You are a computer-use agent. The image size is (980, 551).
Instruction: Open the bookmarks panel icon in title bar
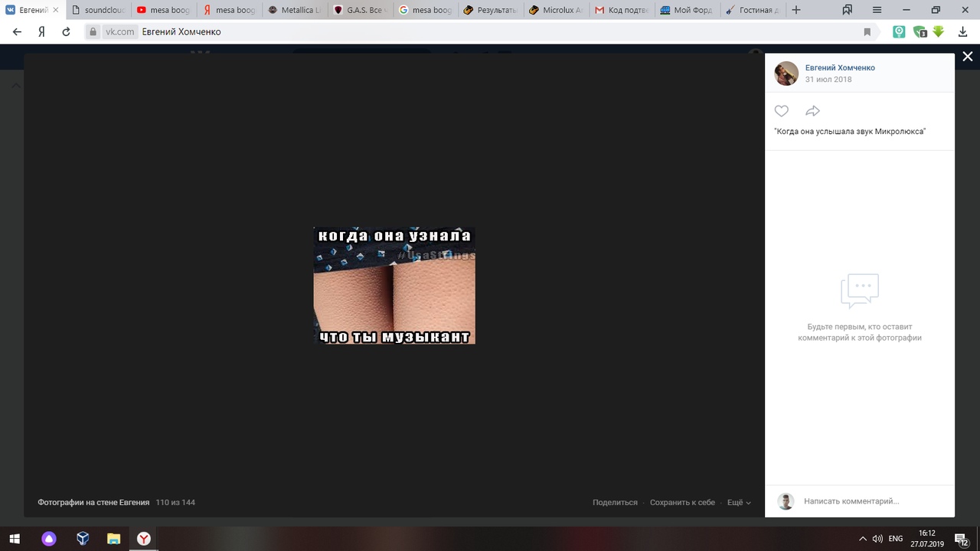click(x=848, y=10)
